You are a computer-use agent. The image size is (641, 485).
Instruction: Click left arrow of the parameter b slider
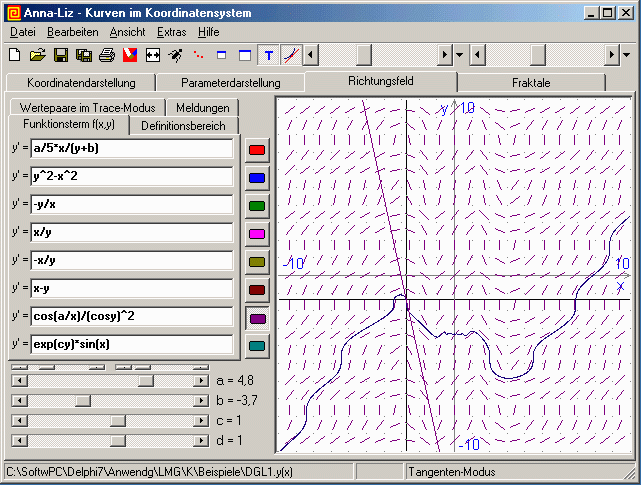tap(17, 400)
